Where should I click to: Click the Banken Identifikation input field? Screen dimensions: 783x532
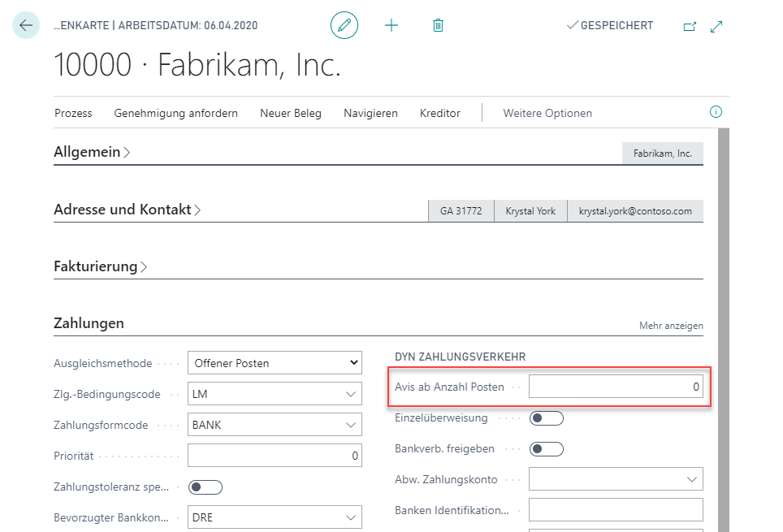616,510
